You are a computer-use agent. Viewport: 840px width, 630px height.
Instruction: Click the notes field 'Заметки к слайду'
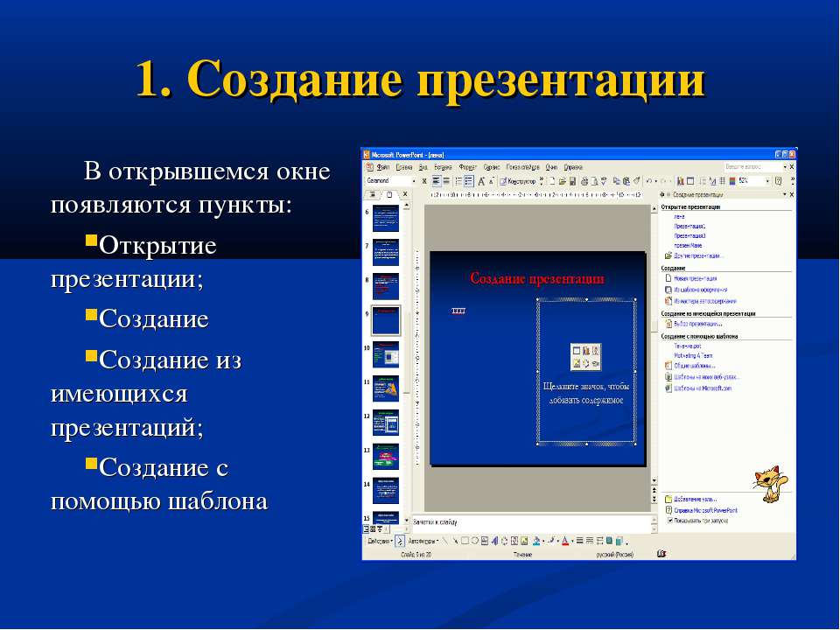coord(531,523)
